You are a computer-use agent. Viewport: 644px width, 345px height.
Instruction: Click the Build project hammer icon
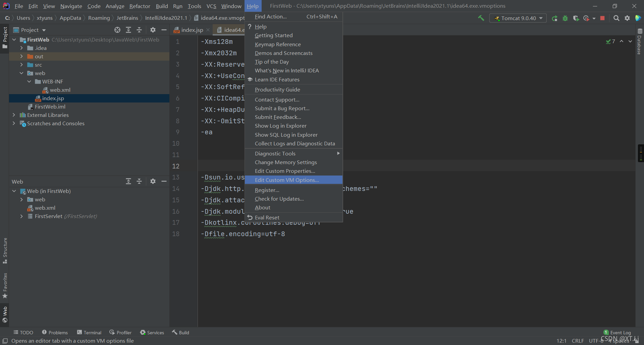pyautogui.click(x=481, y=18)
